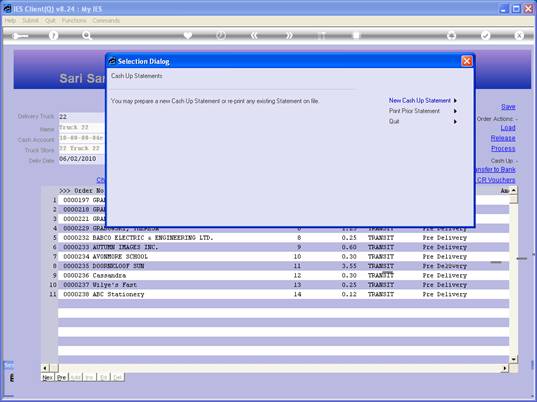Click the Process order action link
This screenshot has height=402, width=537.
coord(503,149)
